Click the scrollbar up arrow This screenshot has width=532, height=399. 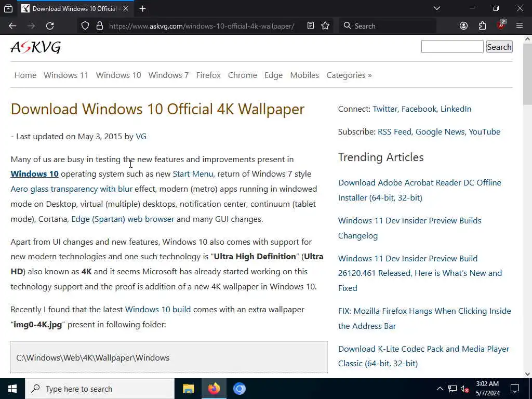pos(528,39)
